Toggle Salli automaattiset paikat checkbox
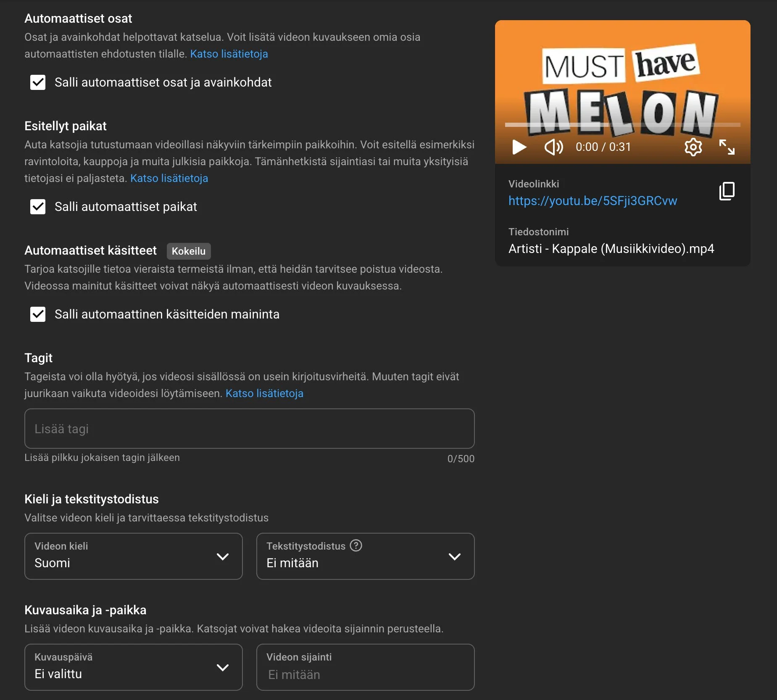This screenshot has width=777, height=700. [38, 207]
